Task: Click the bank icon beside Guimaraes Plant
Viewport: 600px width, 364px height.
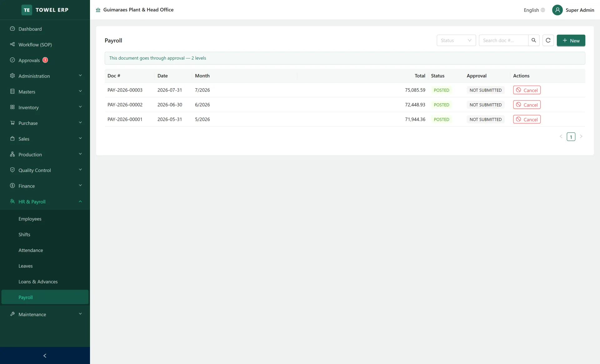Action: (x=98, y=10)
